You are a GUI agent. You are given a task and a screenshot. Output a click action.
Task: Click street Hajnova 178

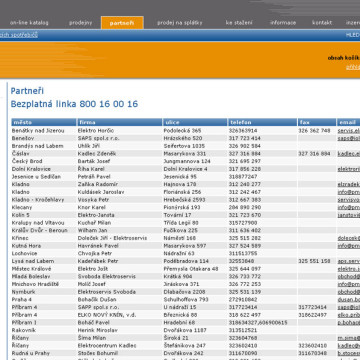(x=180, y=184)
